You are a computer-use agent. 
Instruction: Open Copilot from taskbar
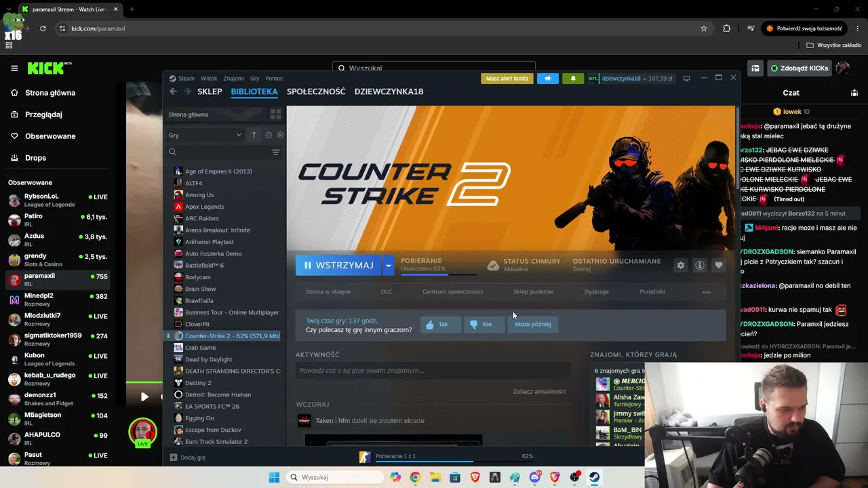(x=395, y=477)
